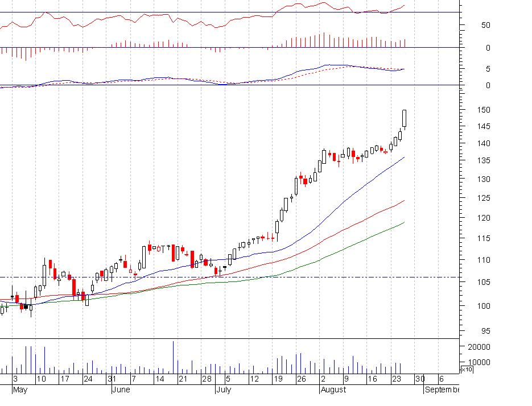Click the 'July' month label

pyautogui.click(x=224, y=390)
